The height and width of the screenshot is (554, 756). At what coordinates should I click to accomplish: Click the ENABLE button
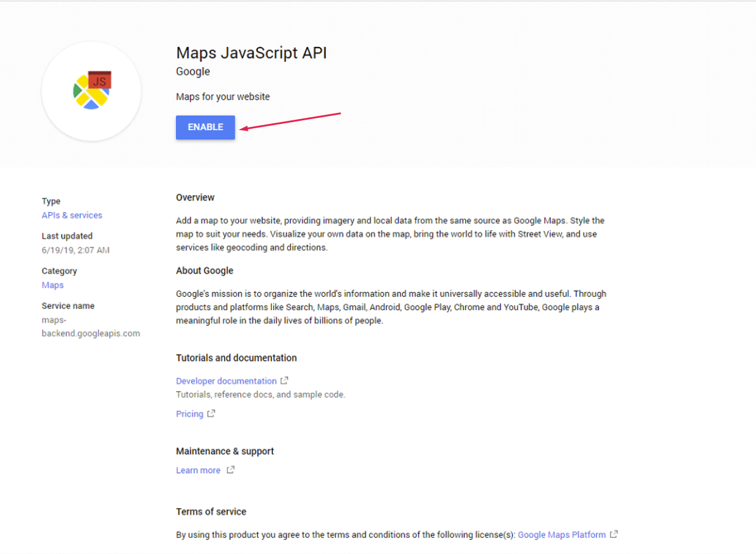(x=205, y=127)
